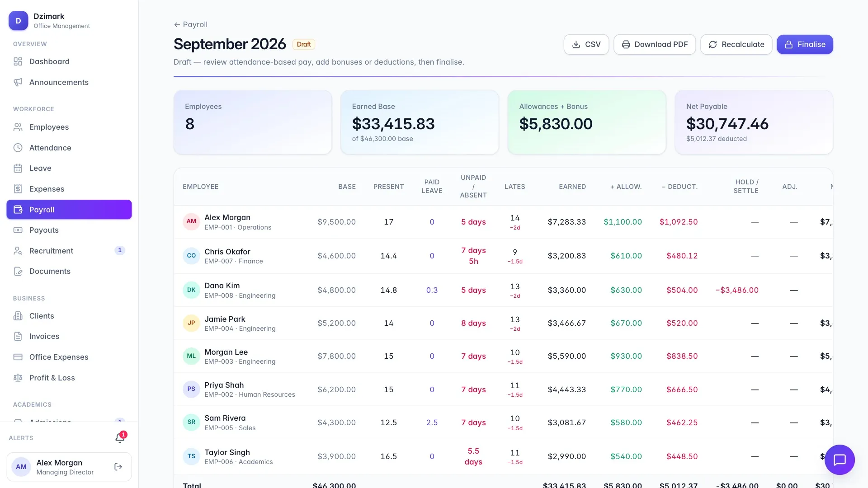Open the Employees page in sidebar
The image size is (868, 488).
point(69,127)
